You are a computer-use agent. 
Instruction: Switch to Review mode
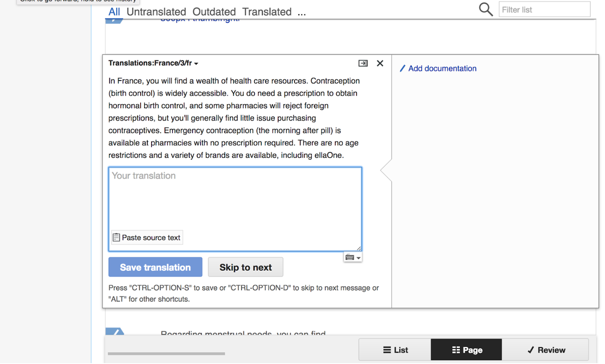[546, 350]
